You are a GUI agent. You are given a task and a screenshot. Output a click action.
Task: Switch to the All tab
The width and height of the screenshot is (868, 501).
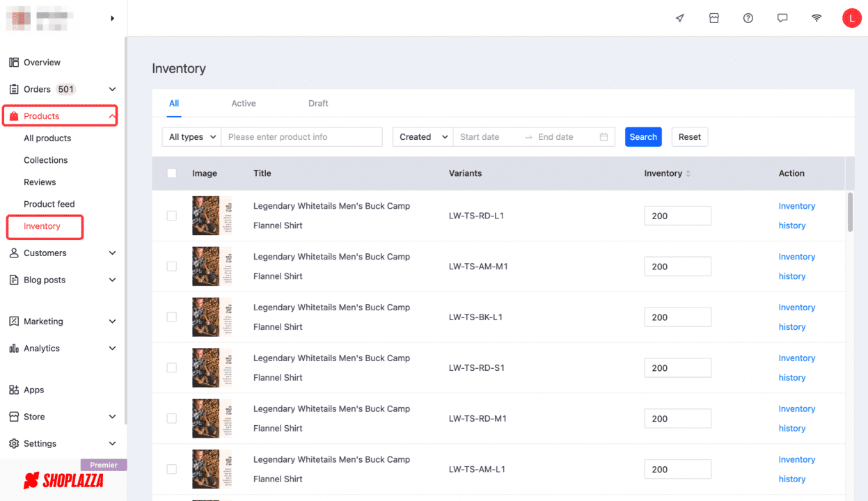(x=174, y=104)
